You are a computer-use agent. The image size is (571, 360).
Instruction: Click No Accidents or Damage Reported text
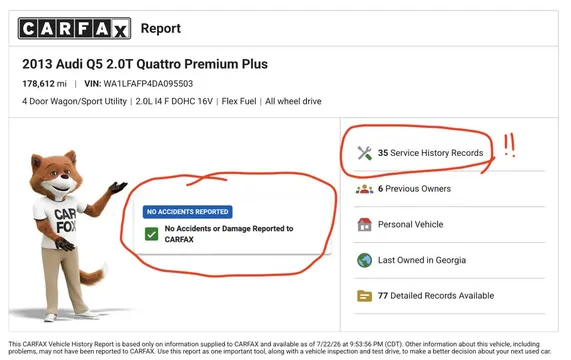tap(229, 234)
